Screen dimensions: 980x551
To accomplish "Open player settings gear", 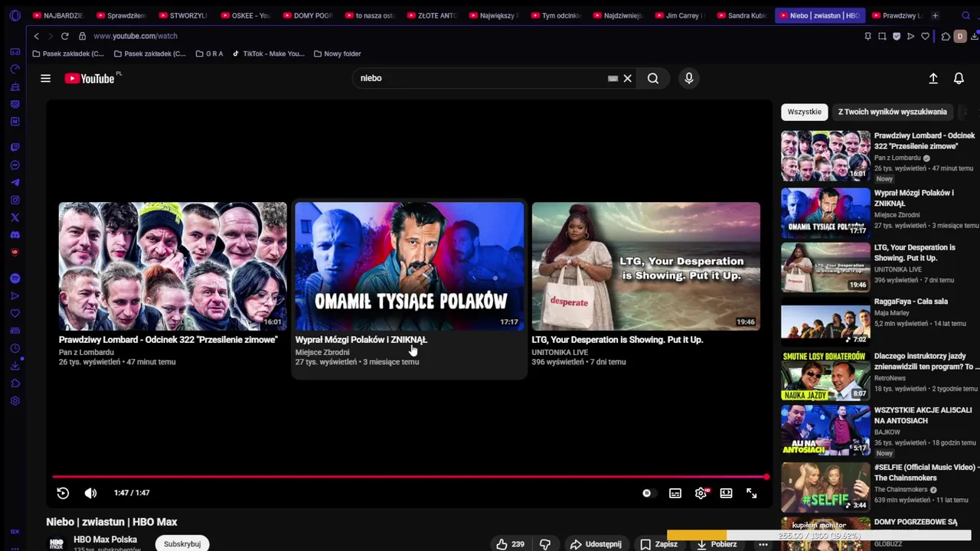I will (x=701, y=494).
